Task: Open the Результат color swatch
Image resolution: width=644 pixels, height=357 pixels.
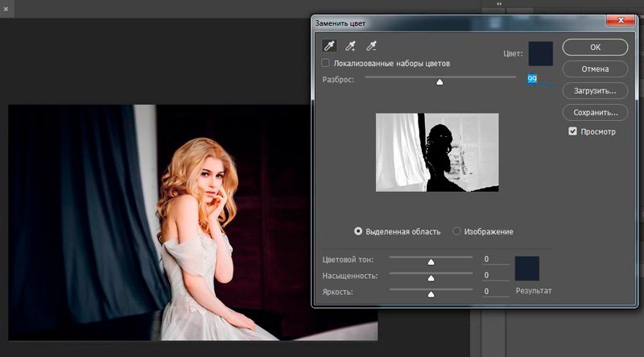Action: point(527,268)
